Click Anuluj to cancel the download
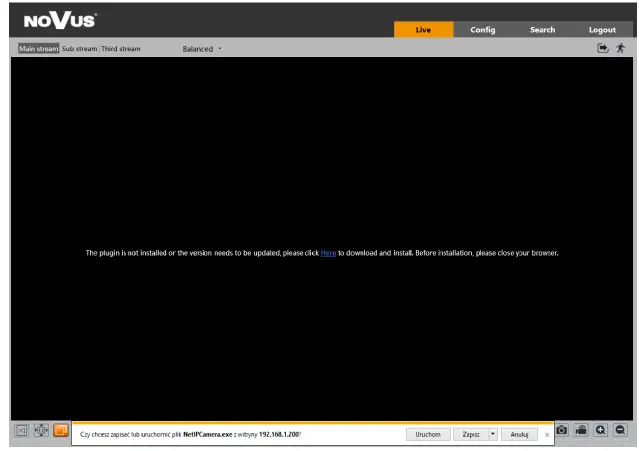 tap(519, 434)
